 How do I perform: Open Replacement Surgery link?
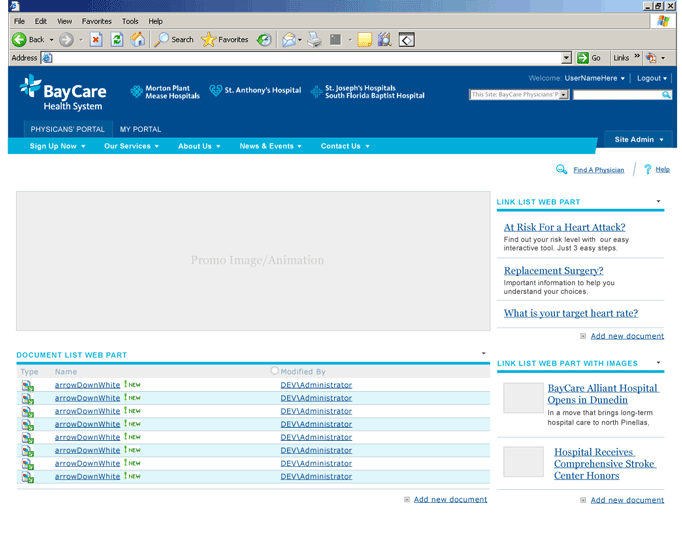tap(554, 271)
